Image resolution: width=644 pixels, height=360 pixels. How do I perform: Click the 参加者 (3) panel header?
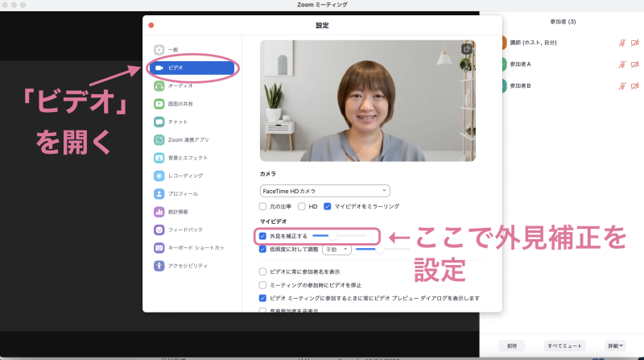(x=563, y=22)
